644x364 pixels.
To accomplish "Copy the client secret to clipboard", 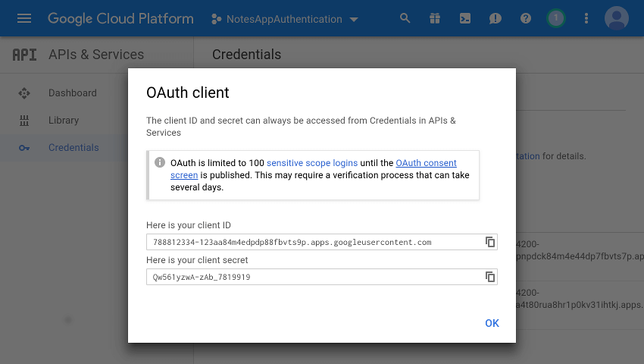I will (x=490, y=277).
